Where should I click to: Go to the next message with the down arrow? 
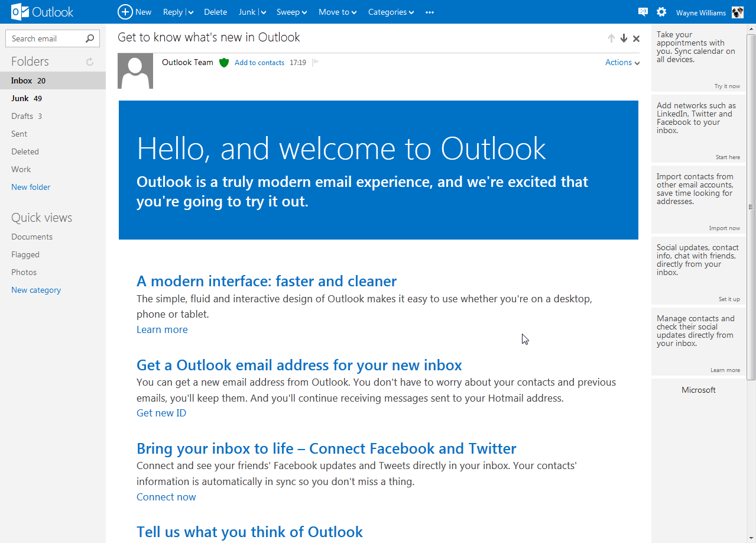click(x=624, y=38)
